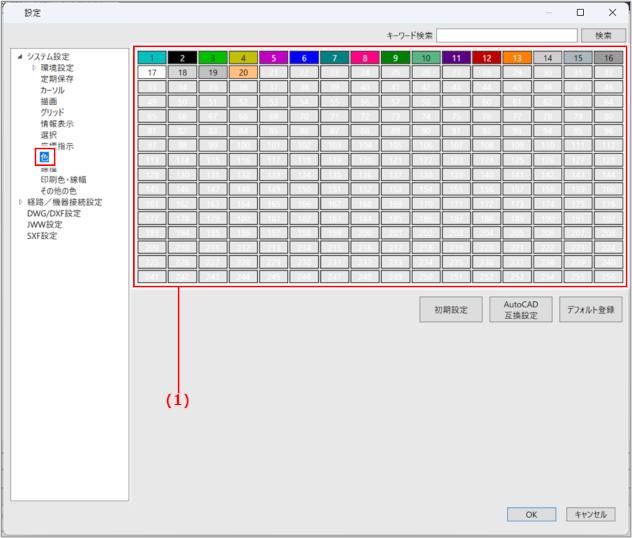Confirm settings with the OK button
Image resolution: width=632 pixels, height=538 pixels.
point(531,514)
